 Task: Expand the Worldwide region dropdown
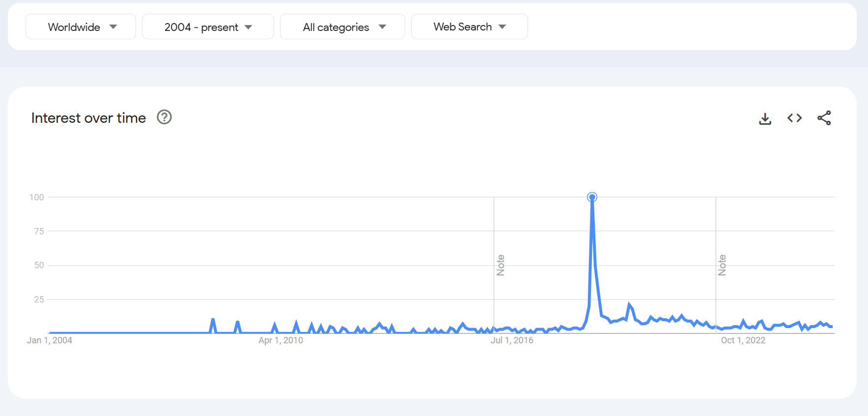tap(81, 27)
